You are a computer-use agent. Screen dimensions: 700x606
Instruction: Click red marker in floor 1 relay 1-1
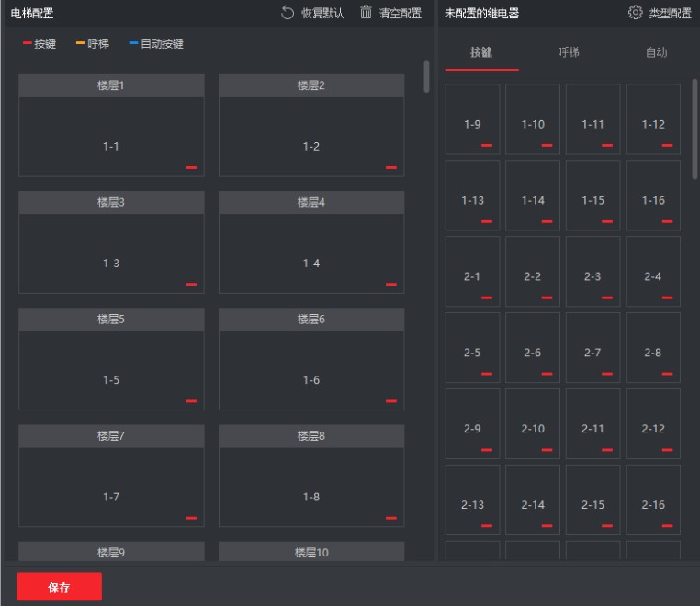click(x=191, y=167)
